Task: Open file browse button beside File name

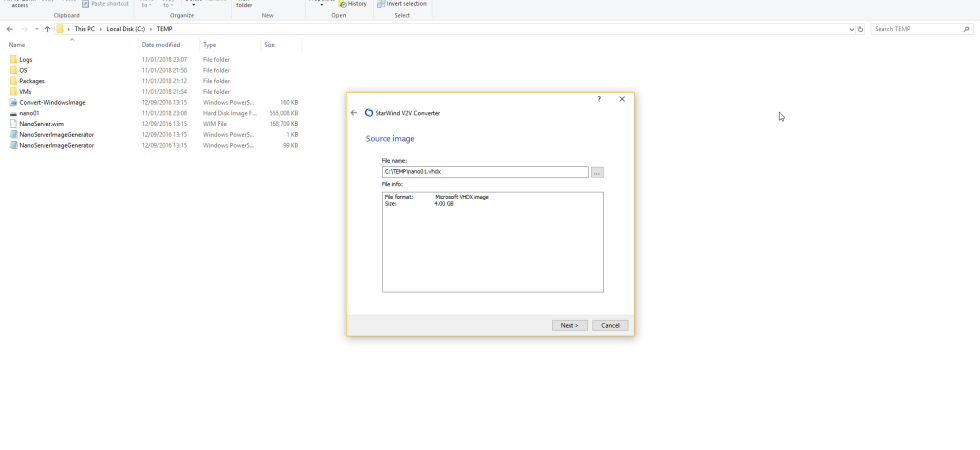Action: (597, 172)
